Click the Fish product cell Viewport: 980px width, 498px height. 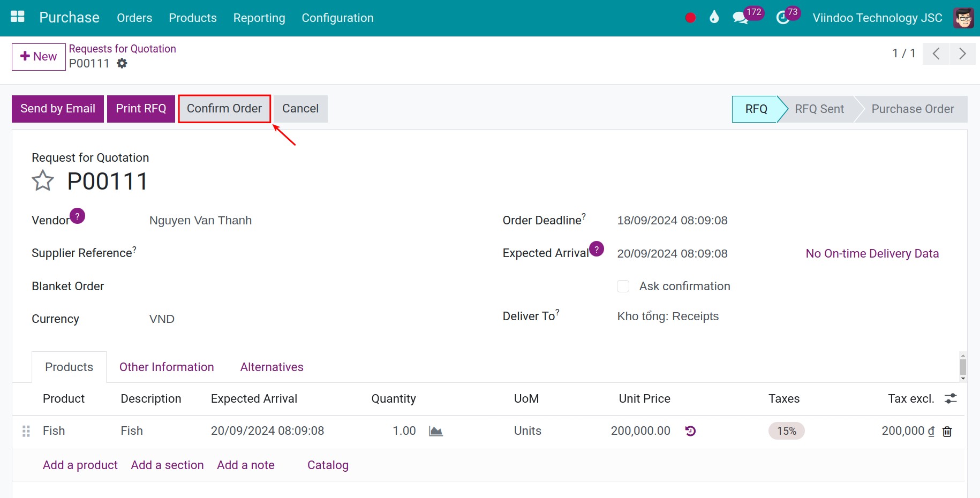point(54,431)
